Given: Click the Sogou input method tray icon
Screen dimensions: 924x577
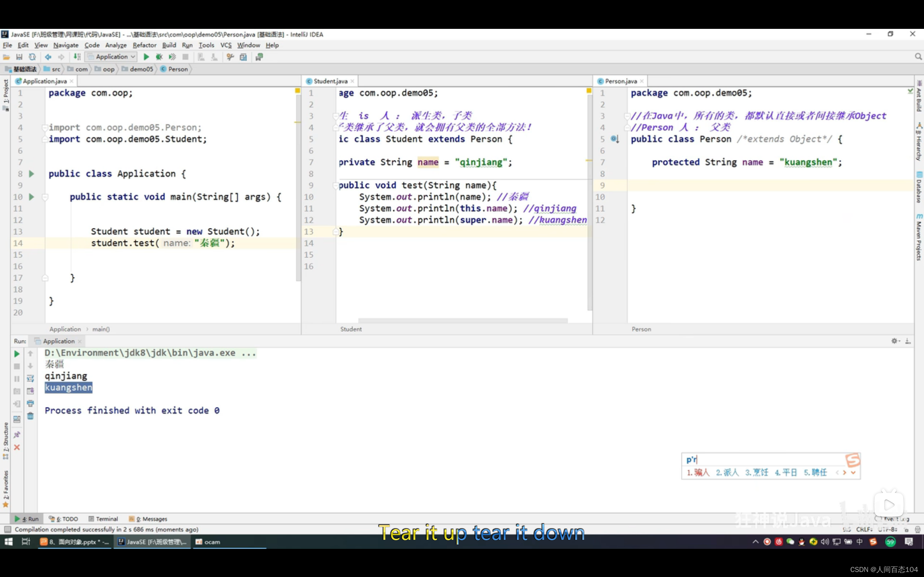Looking at the screenshot, I should click(873, 542).
